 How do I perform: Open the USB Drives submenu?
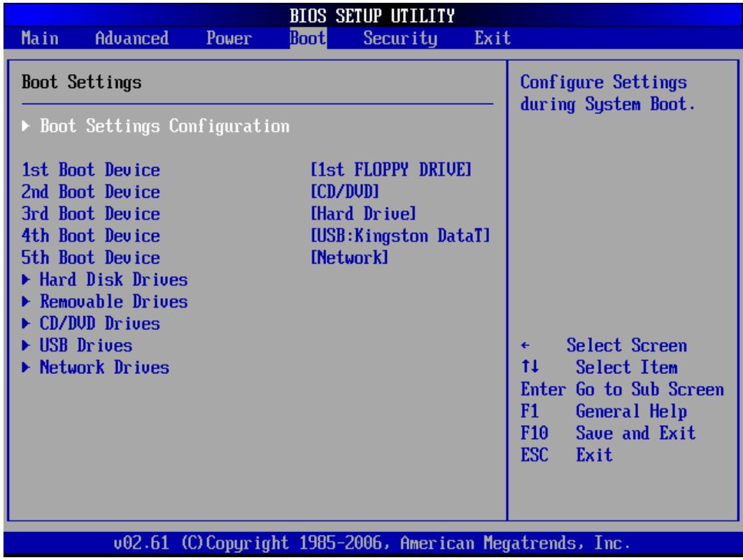(77, 345)
